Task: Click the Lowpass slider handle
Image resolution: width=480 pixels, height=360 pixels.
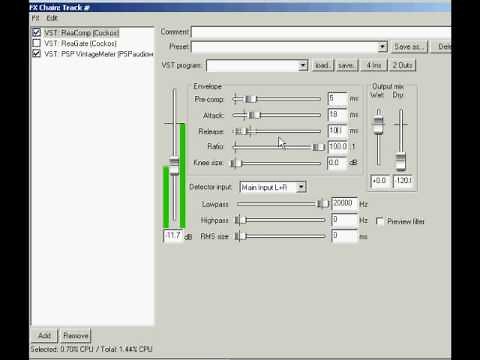Action: [x=323, y=204]
